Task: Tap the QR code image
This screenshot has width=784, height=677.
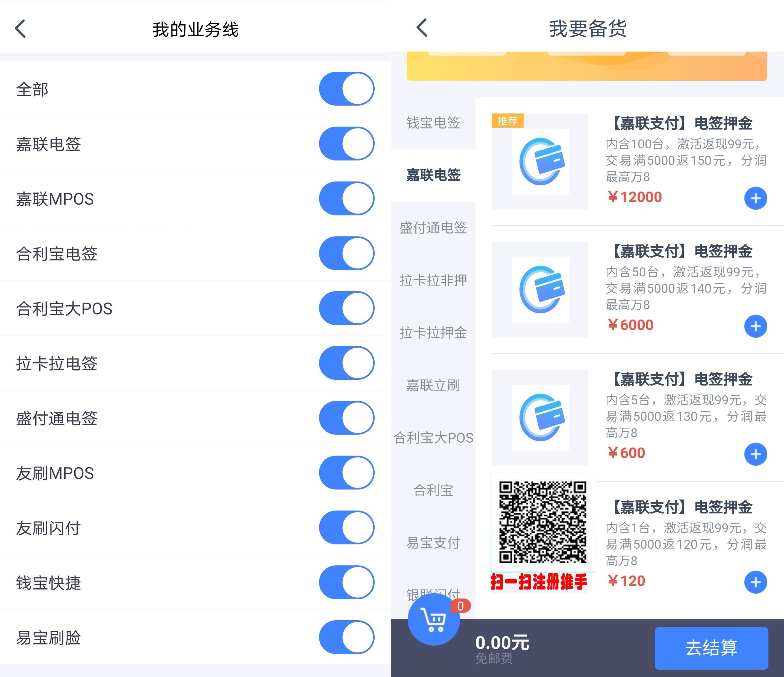Action: [x=543, y=522]
